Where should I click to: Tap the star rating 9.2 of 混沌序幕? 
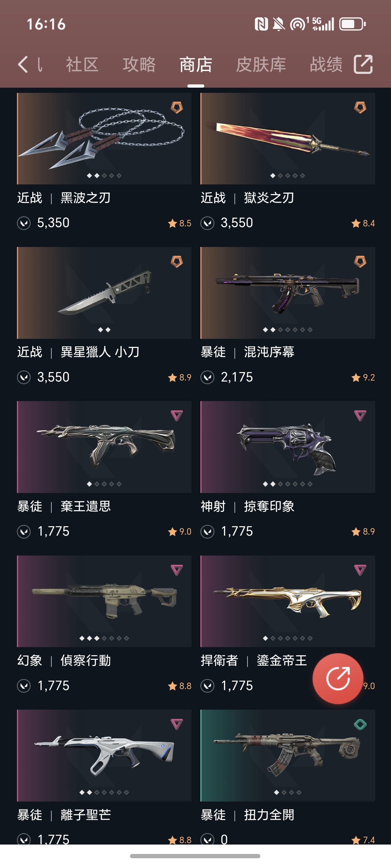coord(363,377)
